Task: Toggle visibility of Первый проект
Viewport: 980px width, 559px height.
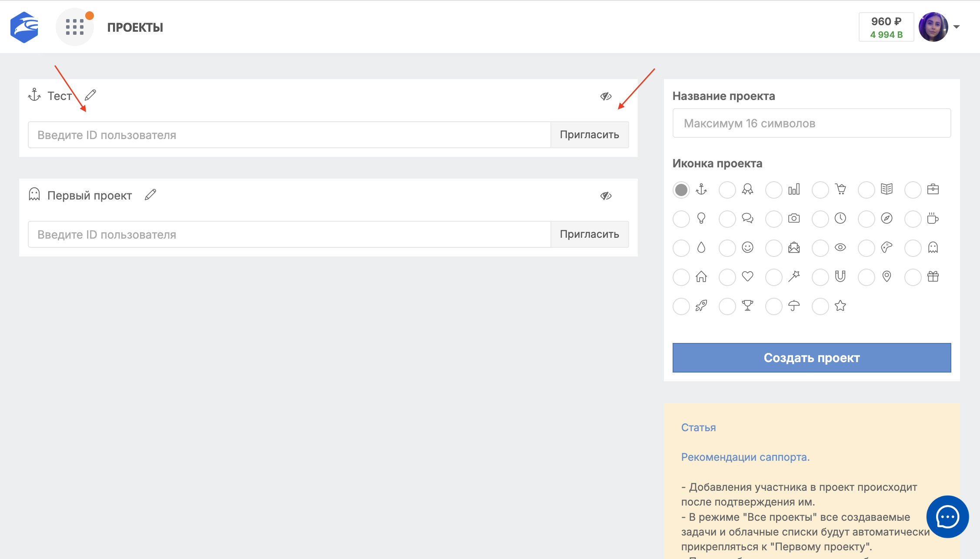Action: pyautogui.click(x=606, y=196)
